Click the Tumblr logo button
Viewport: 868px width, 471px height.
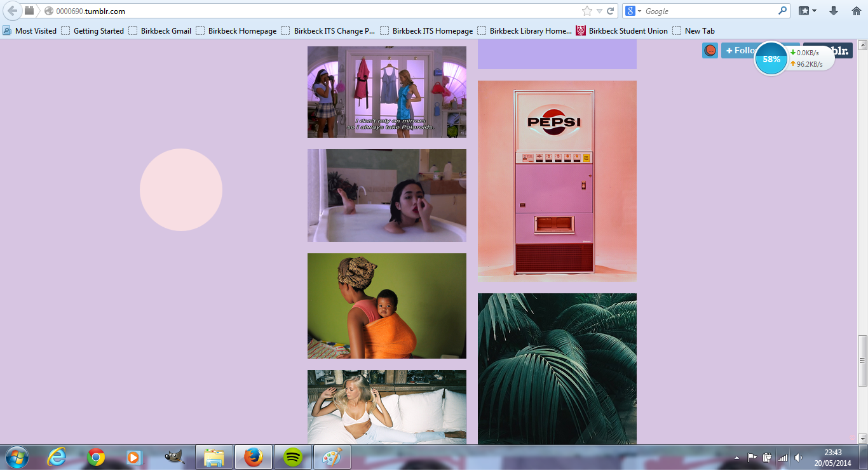tap(841, 51)
